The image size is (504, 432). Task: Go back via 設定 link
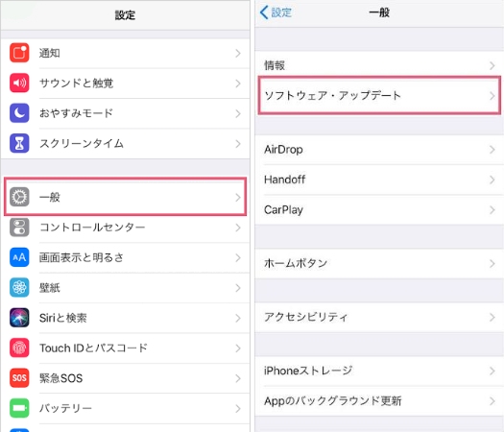click(281, 12)
